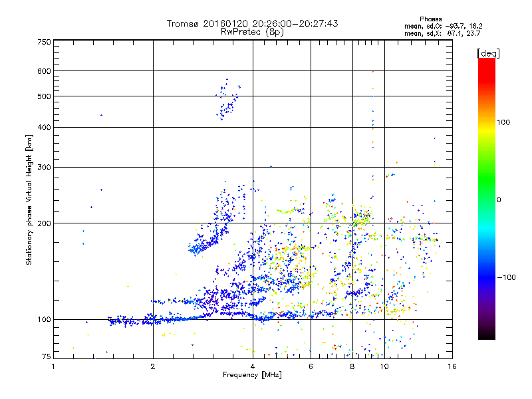532x399 pixels.
Task: Click y-axis tick label '400'
Action: pyautogui.click(x=45, y=128)
